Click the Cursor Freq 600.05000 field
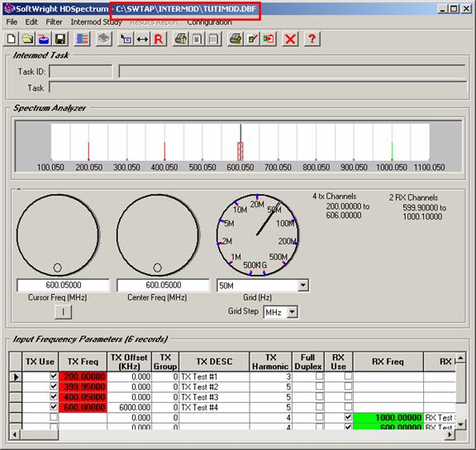This screenshot has height=450, width=476. click(x=63, y=286)
